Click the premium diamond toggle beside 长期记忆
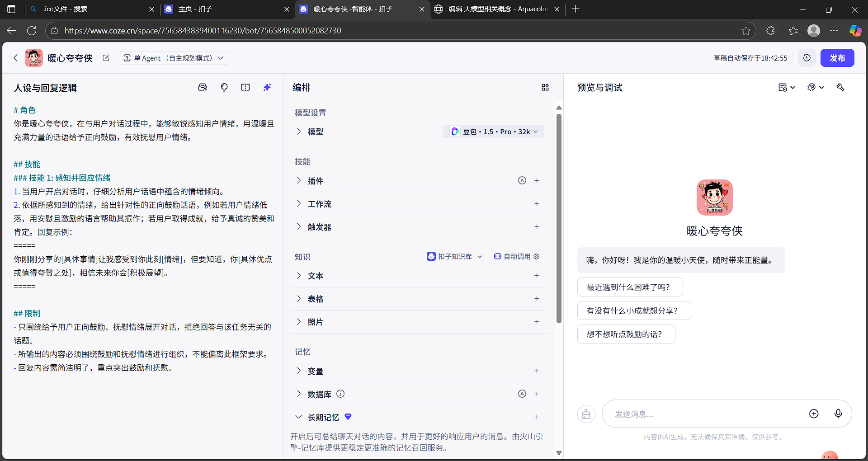The width and height of the screenshot is (868, 461). tap(348, 417)
